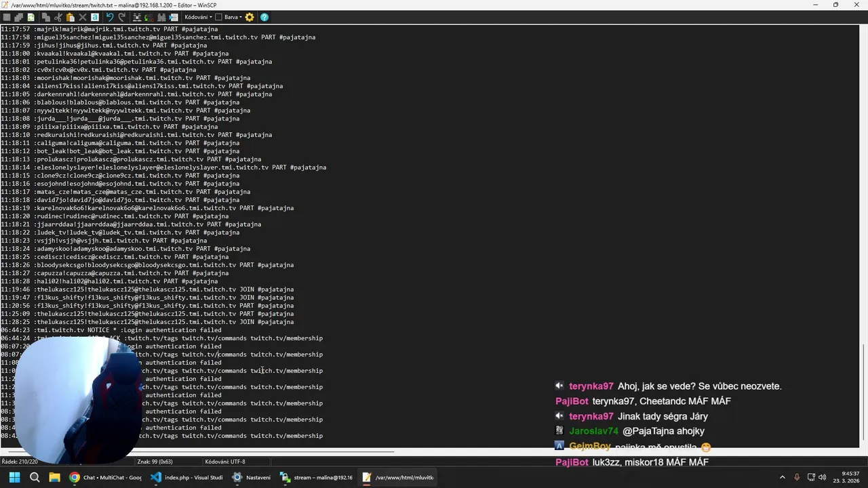Click the Redo arrow icon

122,17
